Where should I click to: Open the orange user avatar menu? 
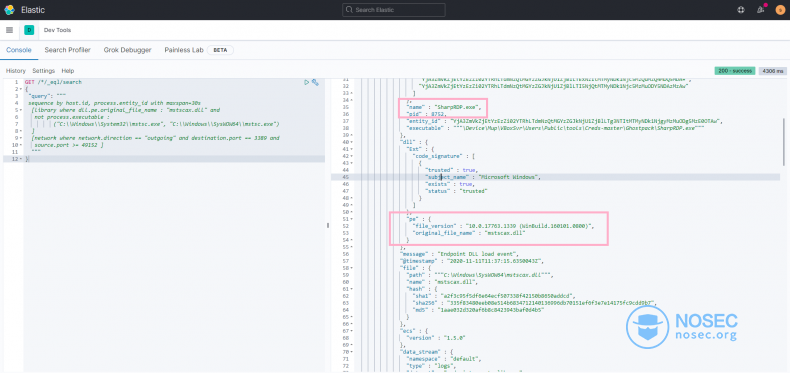[x=780, y=10]
